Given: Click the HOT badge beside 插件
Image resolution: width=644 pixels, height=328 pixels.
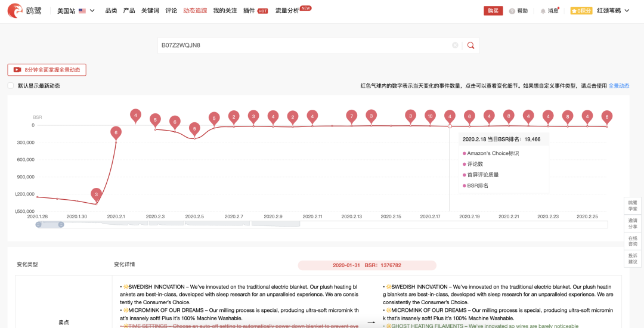Looking at the screenshot, I should point(262,11).
